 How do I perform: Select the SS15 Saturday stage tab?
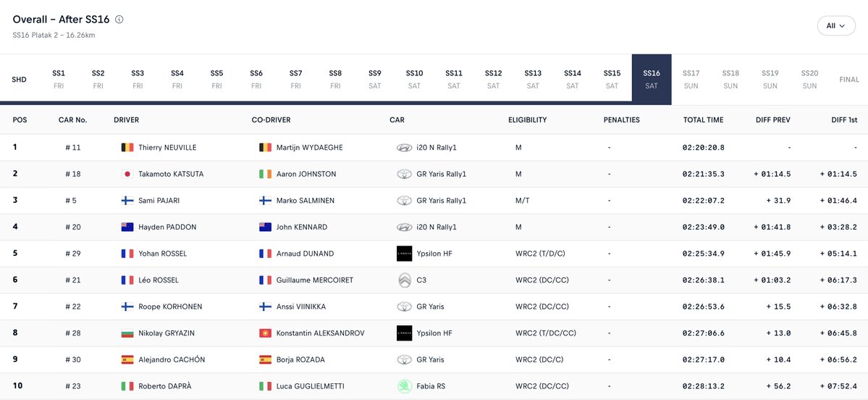tap(612, 79)
